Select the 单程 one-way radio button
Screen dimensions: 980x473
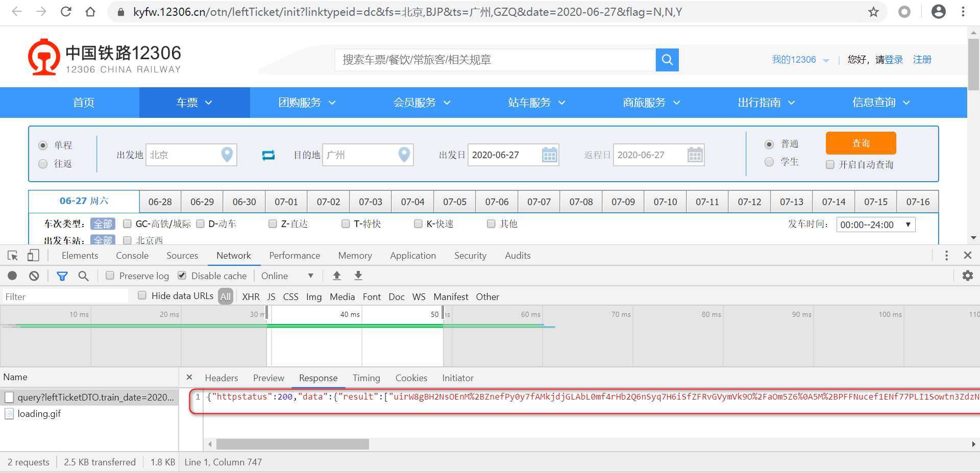click(x=43, y=145)
